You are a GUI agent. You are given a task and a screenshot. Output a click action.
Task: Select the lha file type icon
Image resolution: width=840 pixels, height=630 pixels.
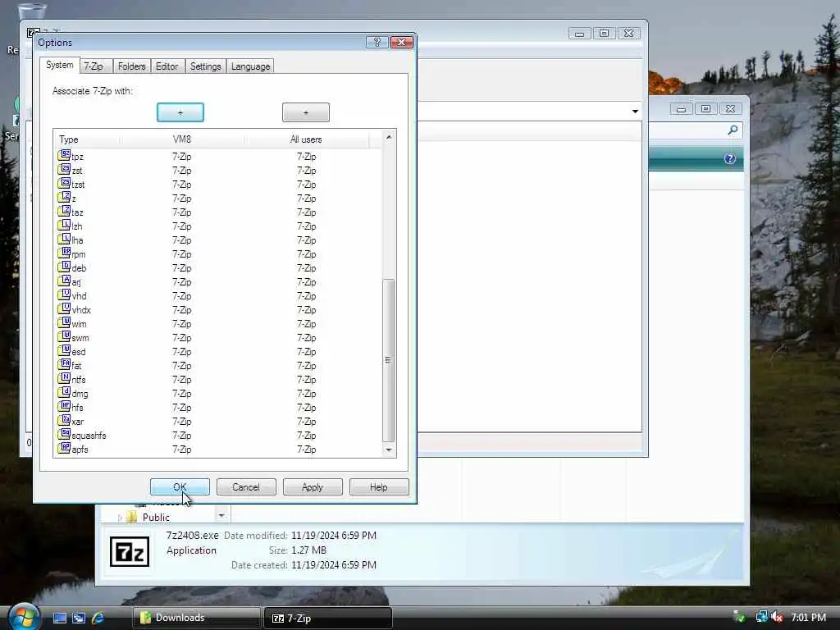coord(64,239)
